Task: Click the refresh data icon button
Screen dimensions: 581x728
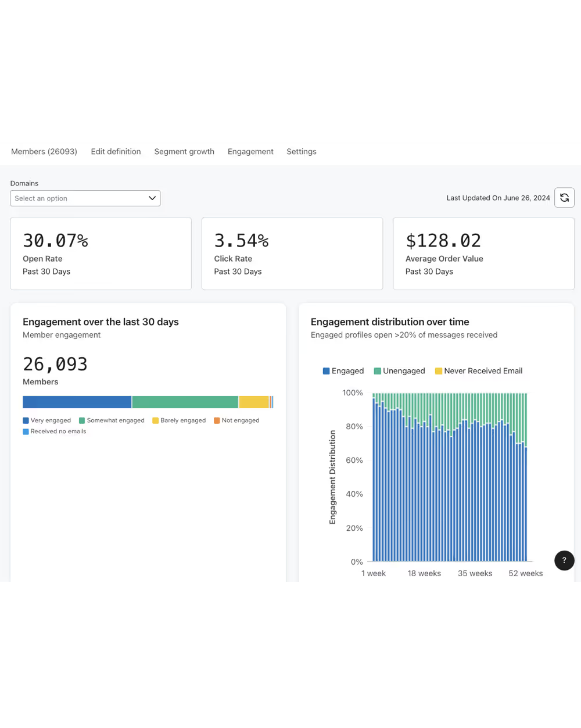Action: pyautogui.click(x=564, y=198)
